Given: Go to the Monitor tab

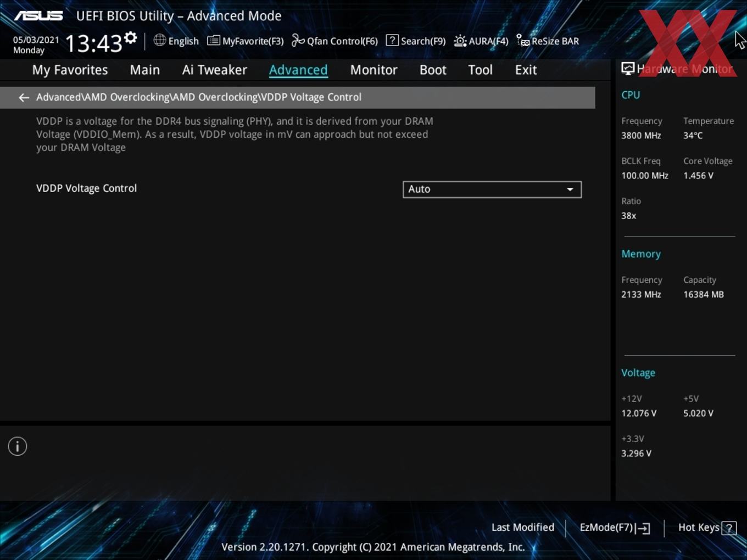Looking at the screenshot, I should (x=374, y=70).
